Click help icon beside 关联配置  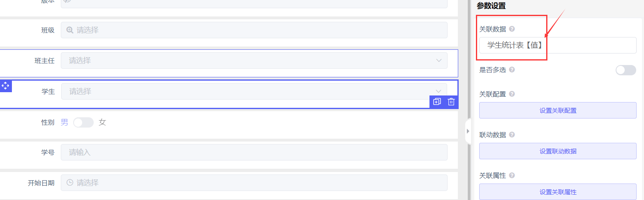(x=512, y=94)
